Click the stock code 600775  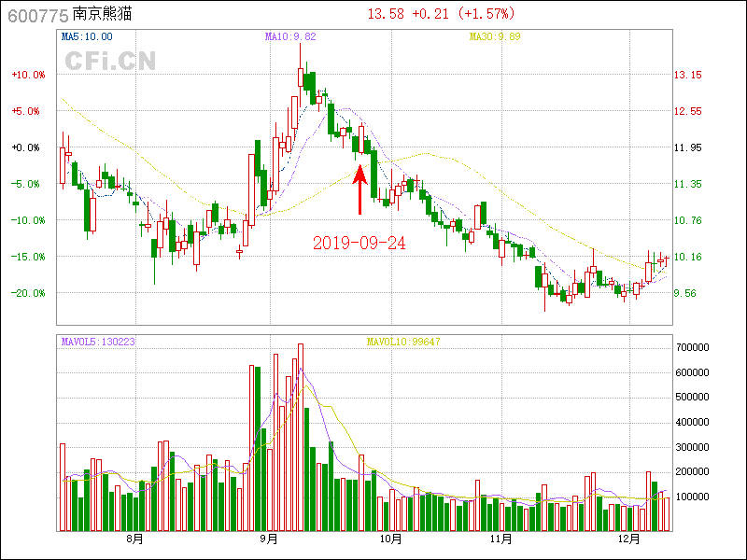(38, 16)
